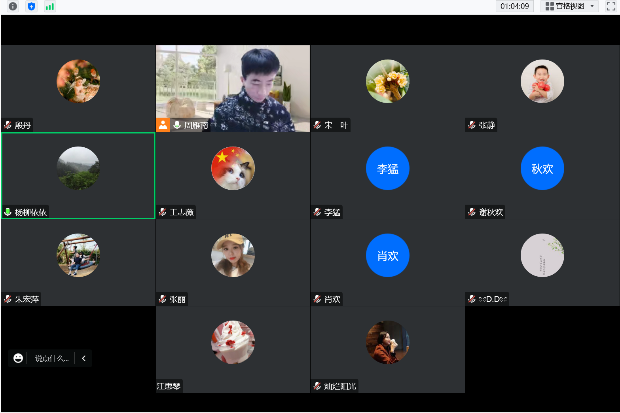Screen dimensions: 620x413
Task: Click the meeting info icon in title bar
Action: tap(13, 6)
